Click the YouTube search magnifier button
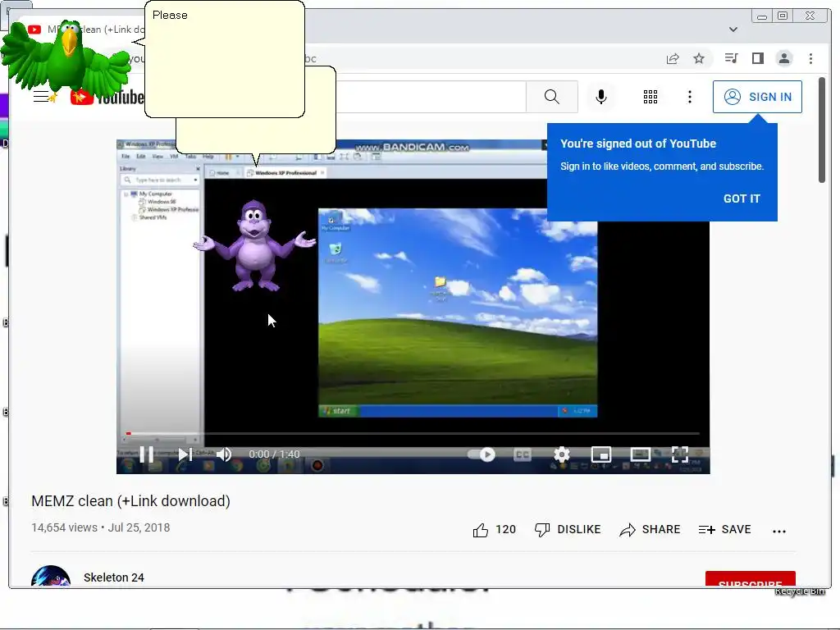Viewport: 840px width, 630px height. click(x=552, y=97)
